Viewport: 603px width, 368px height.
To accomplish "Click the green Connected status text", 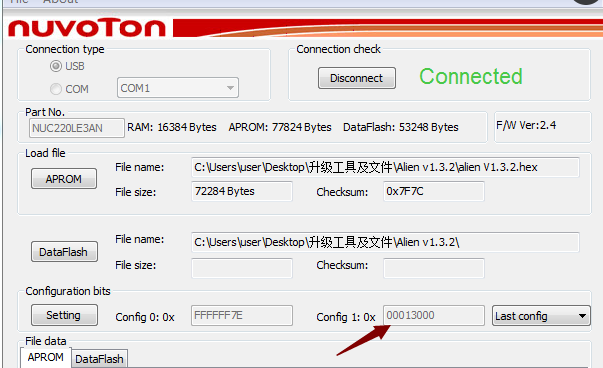I will point(471,76).
